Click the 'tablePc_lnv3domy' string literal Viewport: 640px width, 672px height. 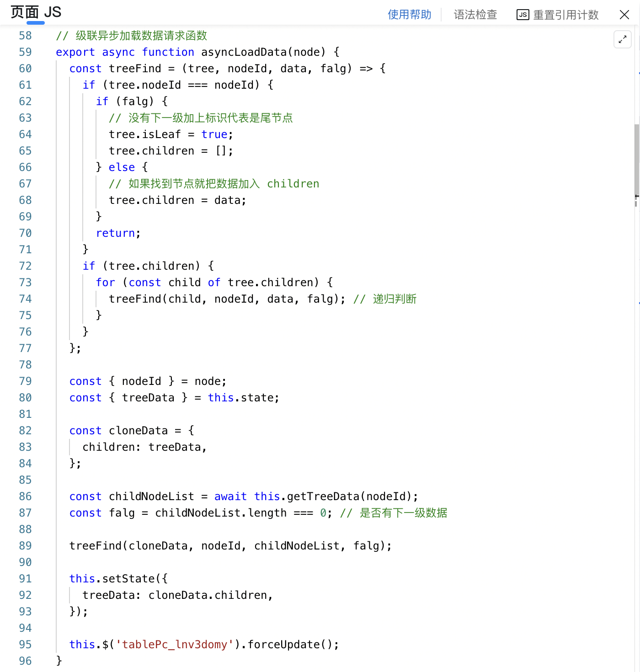click(x=175, y=645)
